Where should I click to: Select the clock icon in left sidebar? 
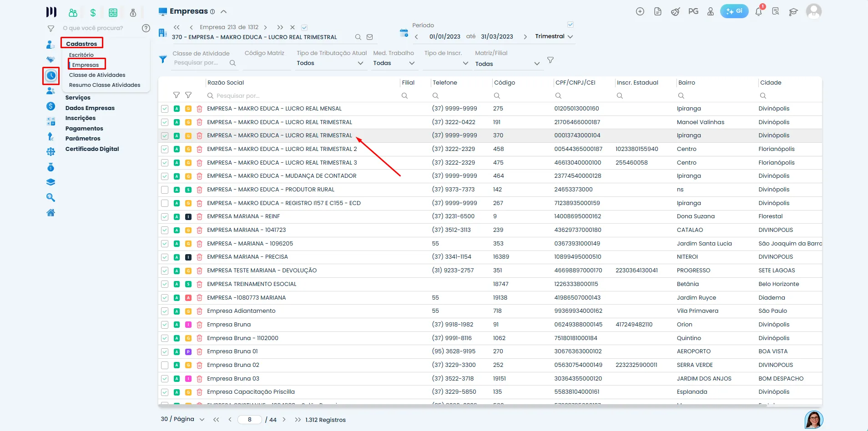pos(51,75)
